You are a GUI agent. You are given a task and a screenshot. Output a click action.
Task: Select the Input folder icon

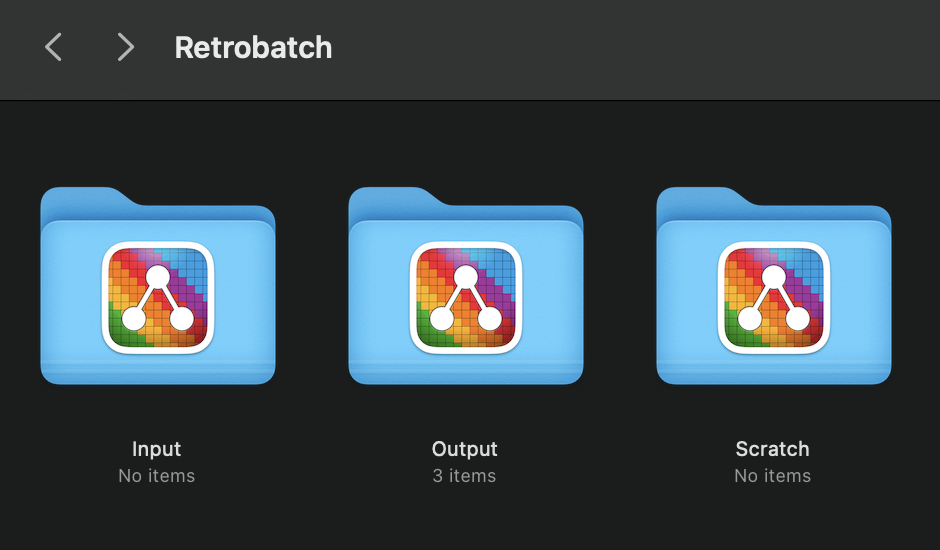(x=158, y=285)
